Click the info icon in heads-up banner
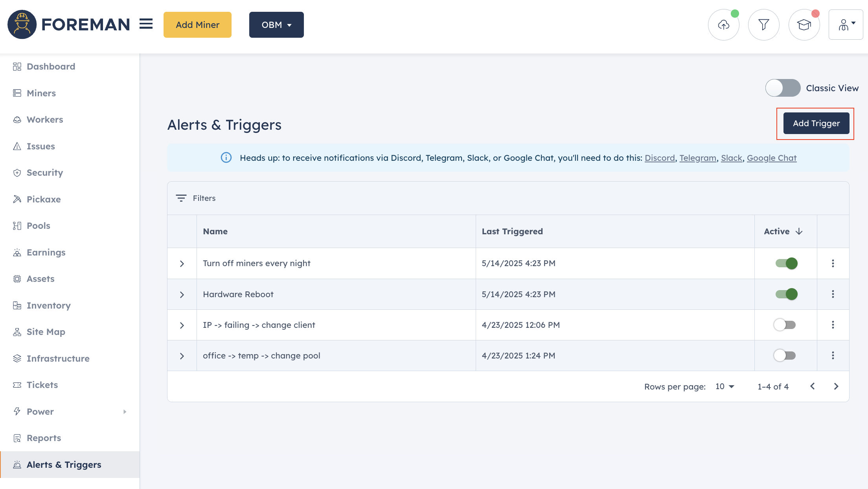Screen dimensions: 868x489 pyautogui.click(x=226, y=158)
